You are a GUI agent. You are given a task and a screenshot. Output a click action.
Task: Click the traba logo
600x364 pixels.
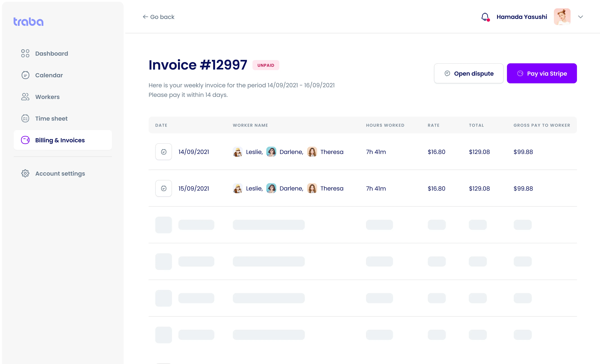pyautogui.click(x=28, y=21)
